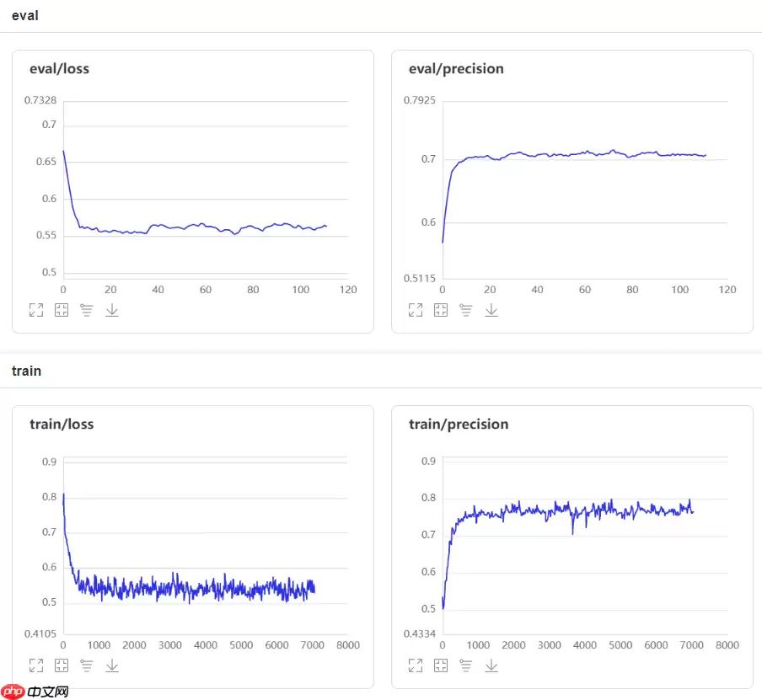Download the train/precision chart
Image resolution: width=762 pixels, height=700 pixels.
point(491,665)
